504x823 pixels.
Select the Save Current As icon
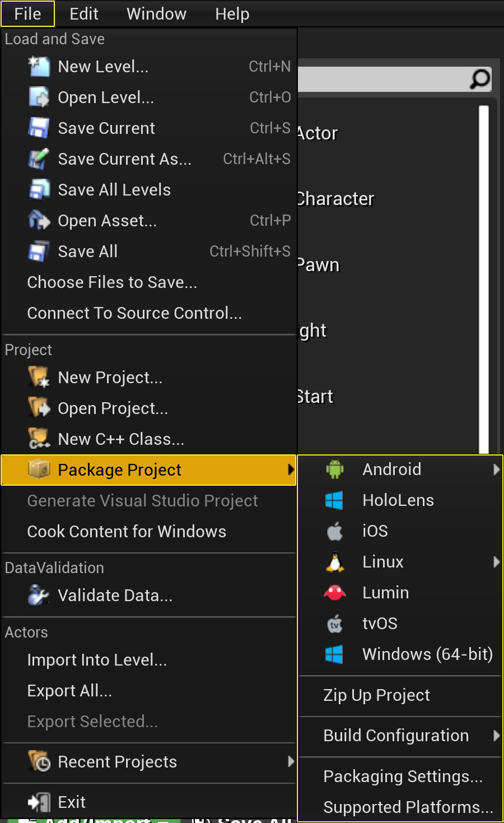coord(38,159)
